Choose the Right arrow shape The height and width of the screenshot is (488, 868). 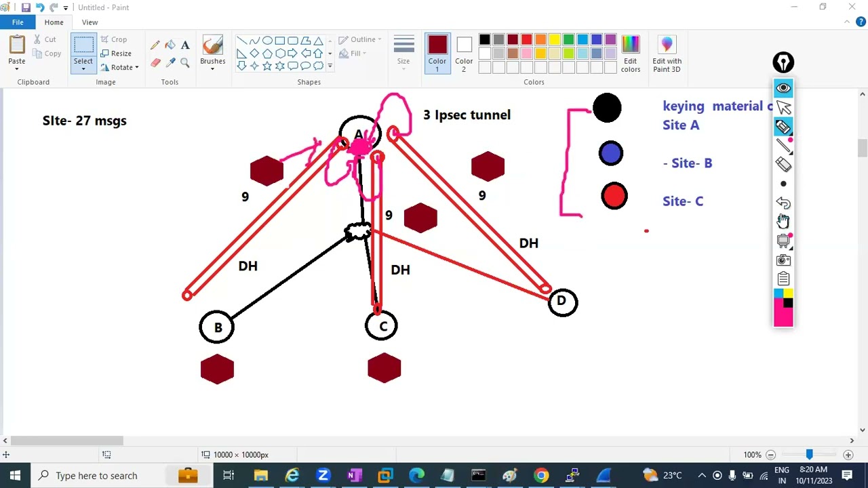(293, 54)
